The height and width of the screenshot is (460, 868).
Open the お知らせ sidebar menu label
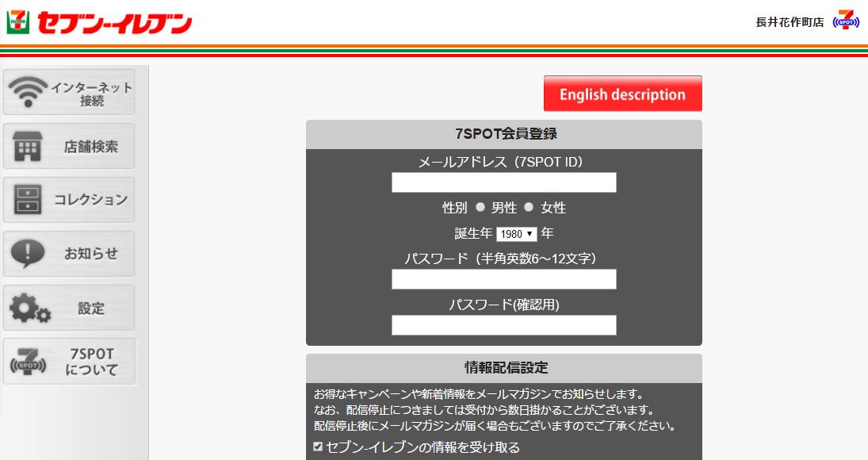tap(90, 254)
